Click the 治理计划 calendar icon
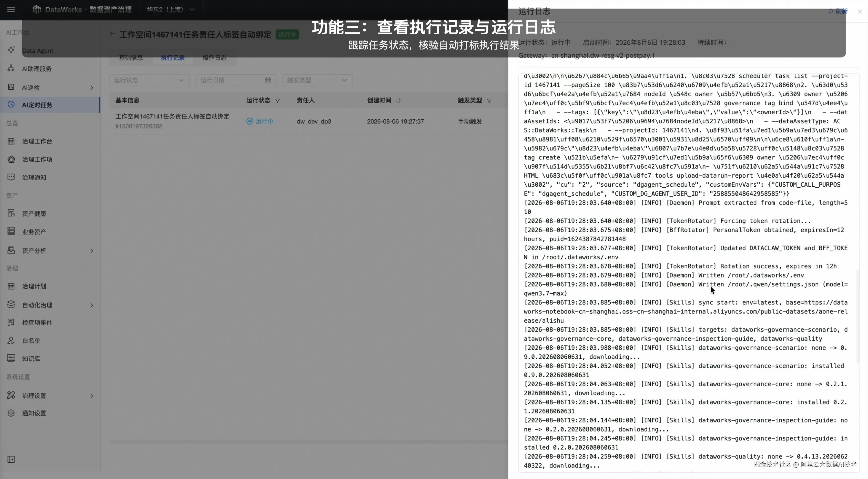The image size is (868, 479). coord(11,286)
